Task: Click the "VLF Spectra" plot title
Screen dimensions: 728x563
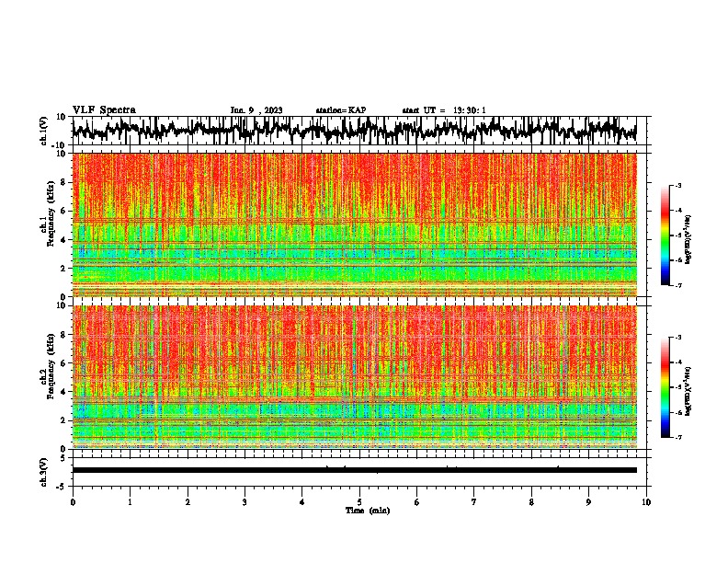Action: (x=104, y=110)
